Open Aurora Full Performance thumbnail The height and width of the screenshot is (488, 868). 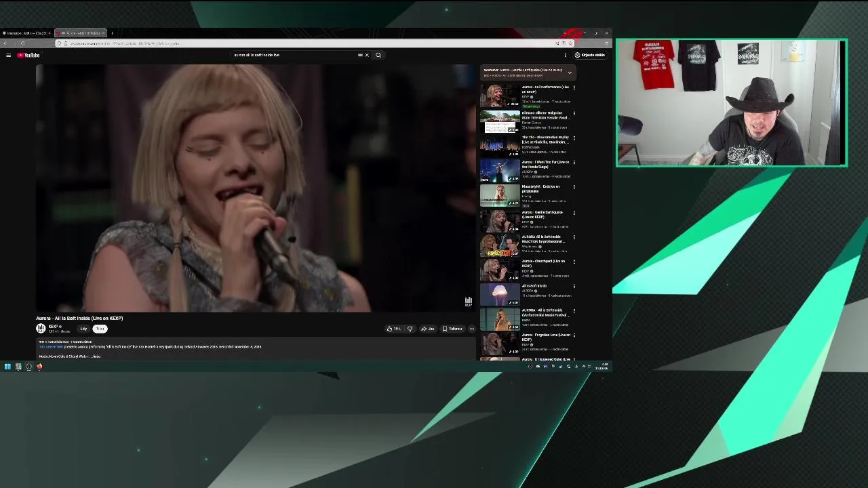coord(500,96)
